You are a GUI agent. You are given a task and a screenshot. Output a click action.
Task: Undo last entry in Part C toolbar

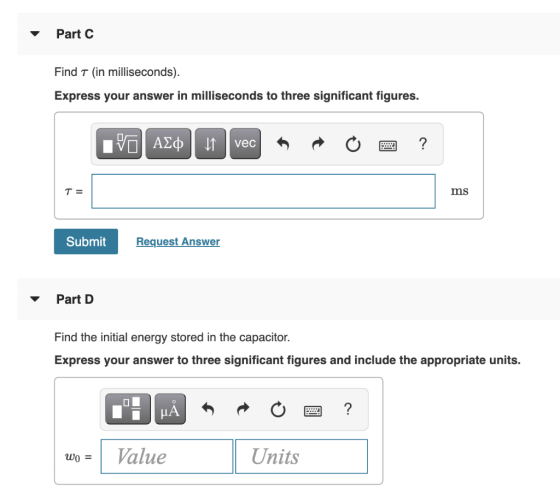[283, 144]
